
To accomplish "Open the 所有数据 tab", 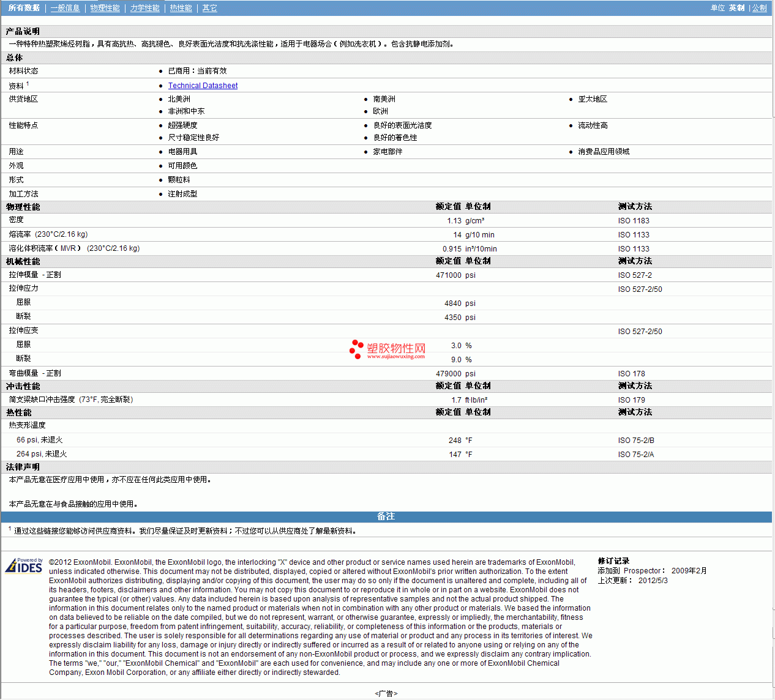I will click(24, 8).
